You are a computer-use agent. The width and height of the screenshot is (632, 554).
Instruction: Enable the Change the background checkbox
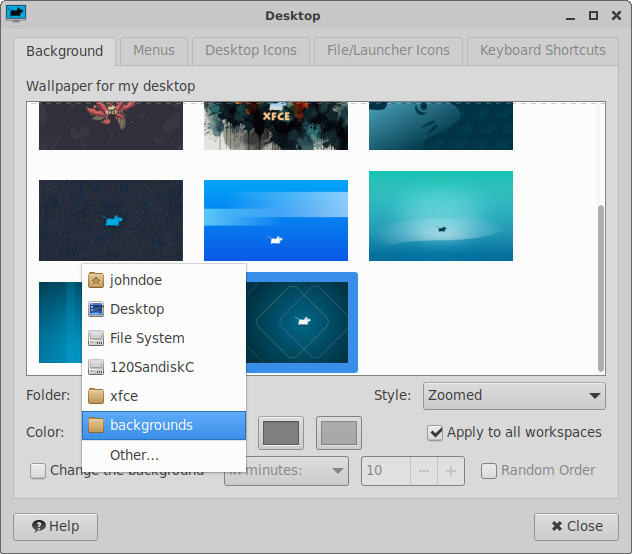[38, 471]
